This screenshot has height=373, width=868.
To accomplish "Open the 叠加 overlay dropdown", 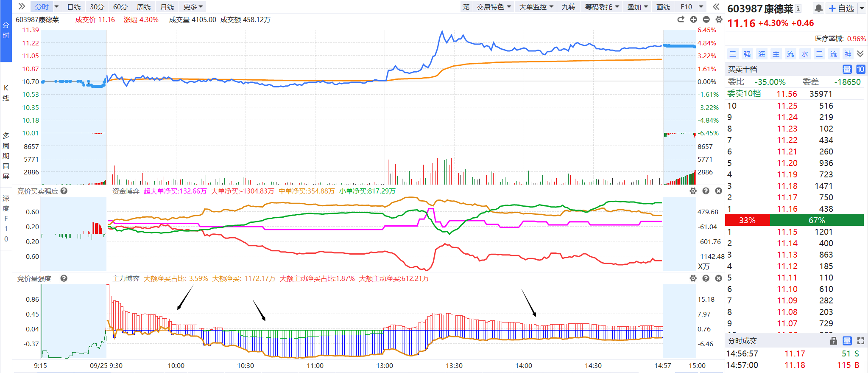I will click(638, 7).
